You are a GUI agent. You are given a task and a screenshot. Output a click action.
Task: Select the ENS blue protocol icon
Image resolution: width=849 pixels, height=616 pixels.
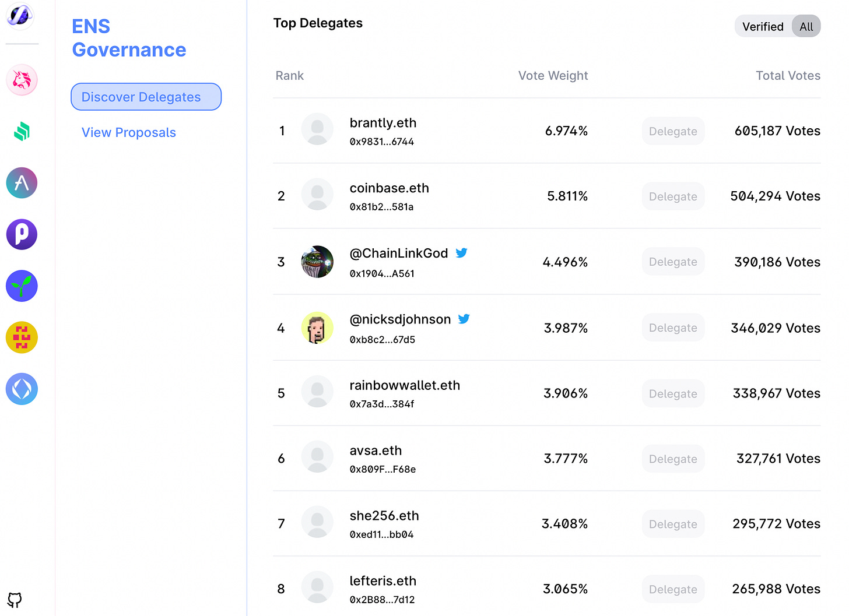tap(22, 389)
